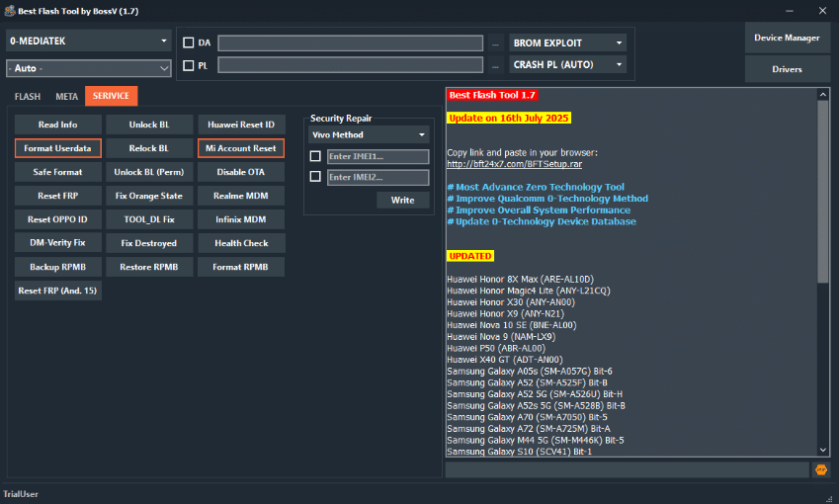
Task: Click the Format RPMB button
Action: [241, 267]
